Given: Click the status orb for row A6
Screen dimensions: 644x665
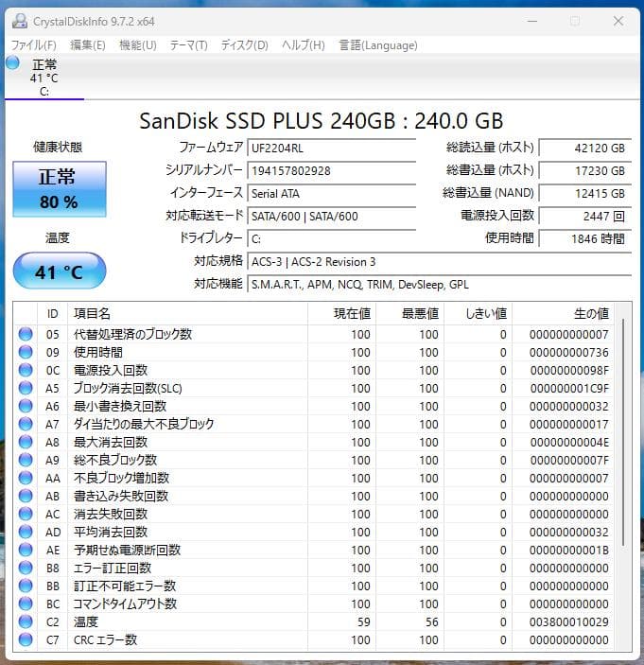Looking at the screenshot, I should click(26, 406).
